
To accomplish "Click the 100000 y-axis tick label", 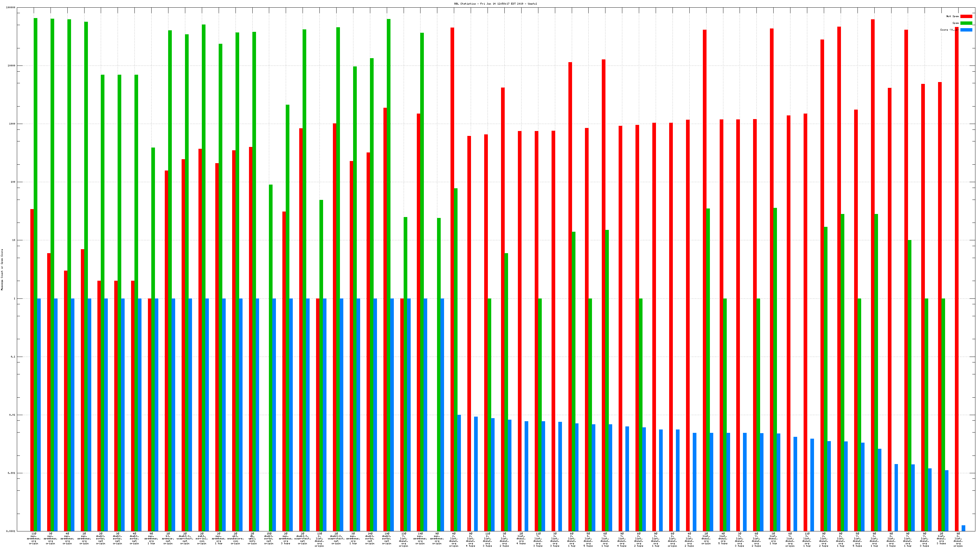I will tap(11, 8).
